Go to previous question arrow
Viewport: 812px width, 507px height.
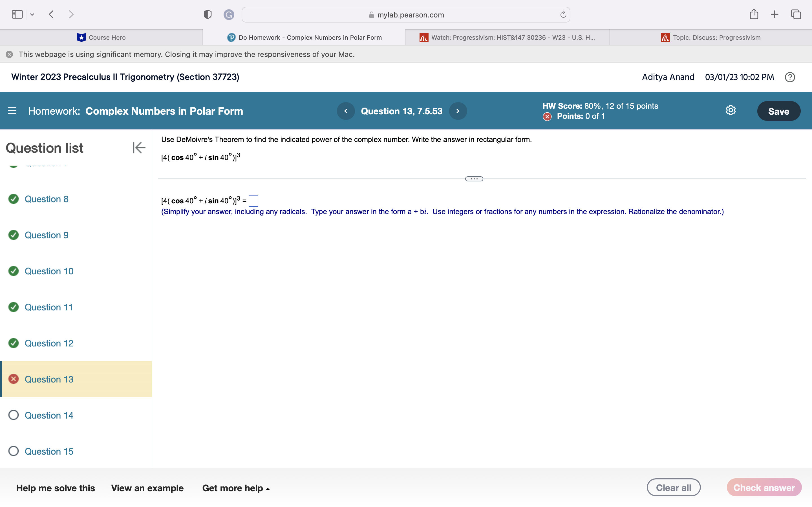pos(346,111)
